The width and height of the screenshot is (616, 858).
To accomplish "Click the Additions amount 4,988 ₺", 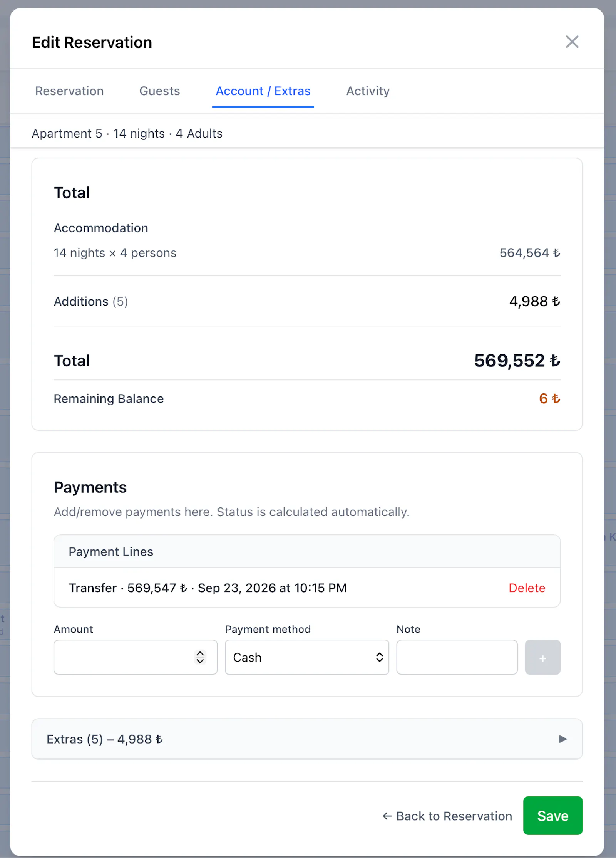I will click(x=535, y=301).
